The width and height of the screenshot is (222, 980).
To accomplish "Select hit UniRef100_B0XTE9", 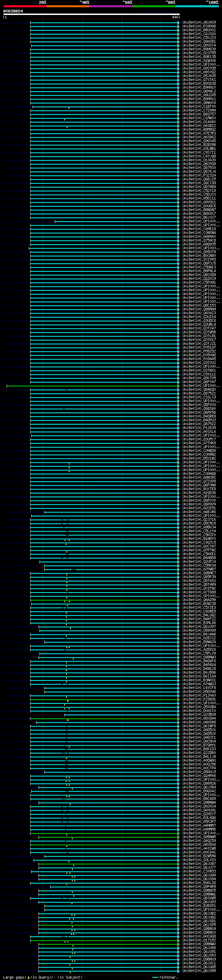I will [199, 489].
